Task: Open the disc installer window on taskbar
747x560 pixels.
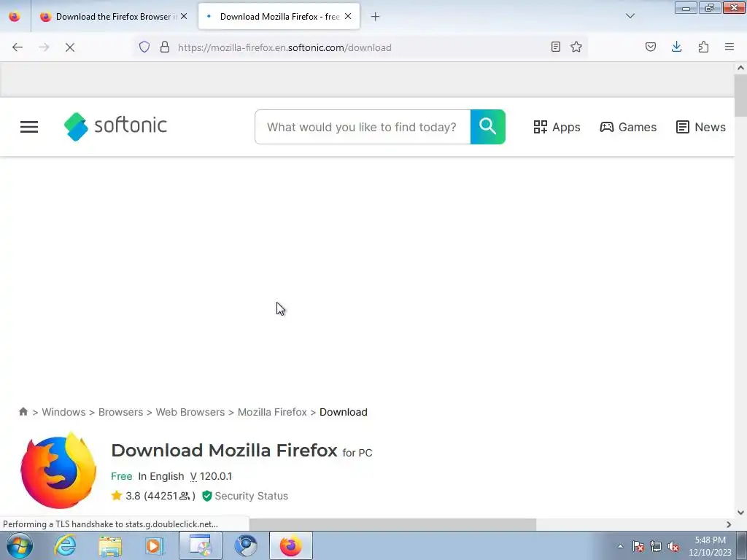Action: (x=200, y=545)
